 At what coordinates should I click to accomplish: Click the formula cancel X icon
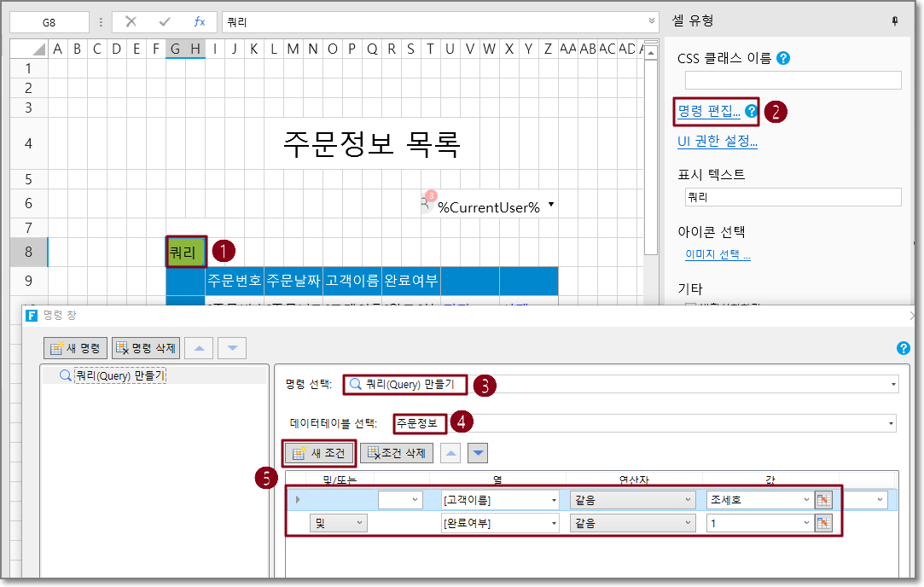pyautogui.click(x=131, y=22)
